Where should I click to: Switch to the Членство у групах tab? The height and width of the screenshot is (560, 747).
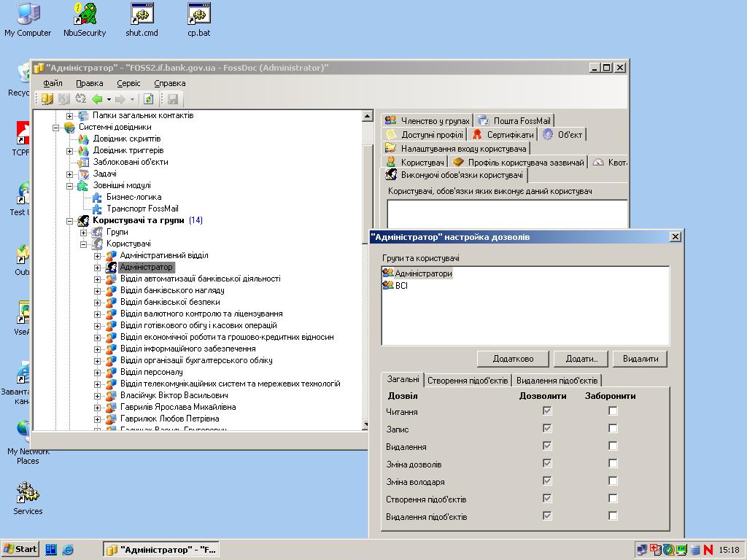click(427, 120)
